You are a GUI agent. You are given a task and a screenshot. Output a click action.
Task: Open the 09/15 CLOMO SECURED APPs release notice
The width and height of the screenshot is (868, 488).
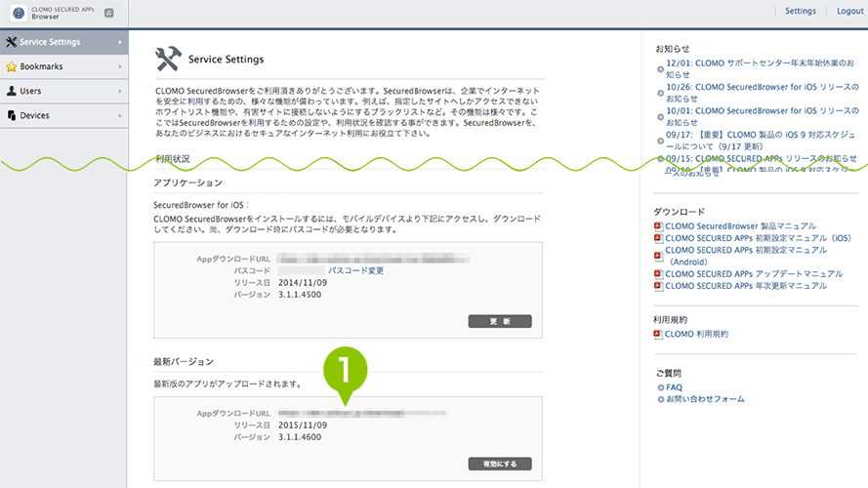(x=762, y=158)
